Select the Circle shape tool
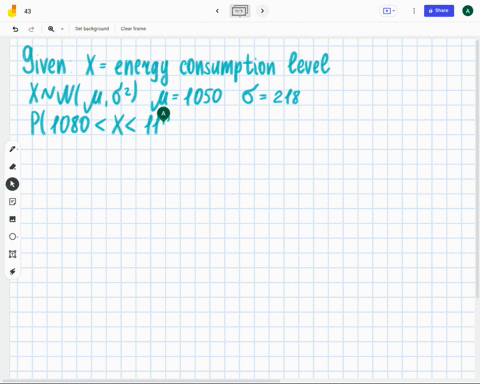The height and width of the screenshot is (384, 480). (x=12, y=237)
